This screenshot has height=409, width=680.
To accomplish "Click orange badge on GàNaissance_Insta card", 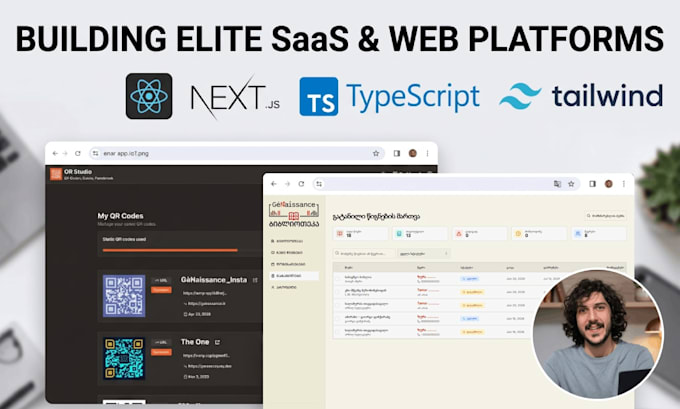I will coord(161,290).
